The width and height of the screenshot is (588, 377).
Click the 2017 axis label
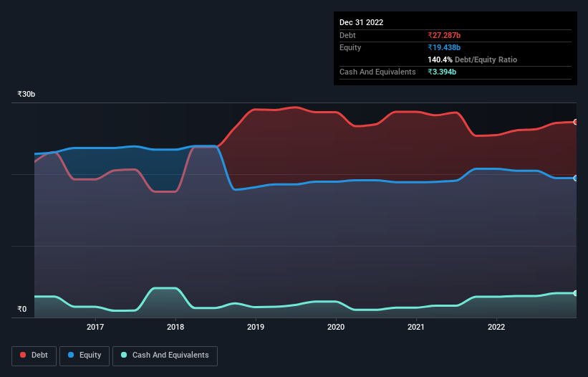tap(95, 327)
